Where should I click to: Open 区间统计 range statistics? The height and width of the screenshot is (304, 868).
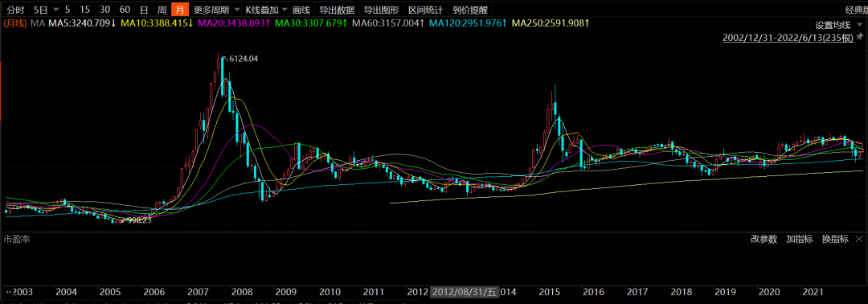tap(425, 10)
